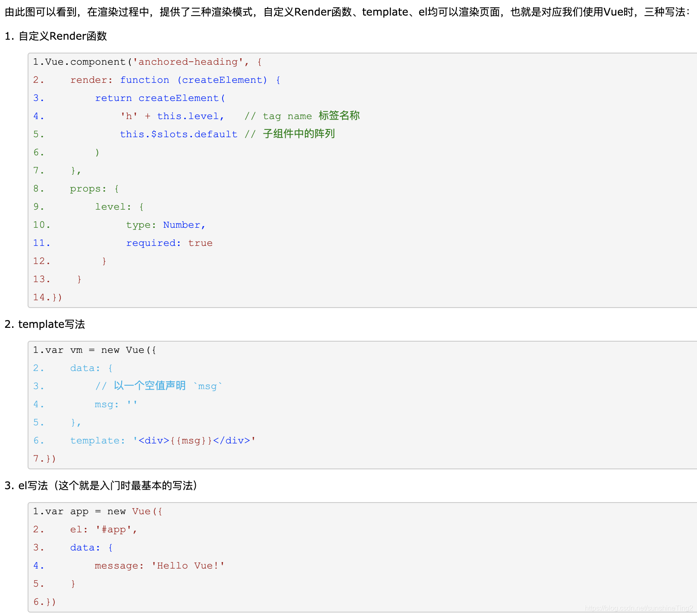Viewport: 697px width, 616px height.
Task: Click line '6.})' in el code block
Action: 44,602
